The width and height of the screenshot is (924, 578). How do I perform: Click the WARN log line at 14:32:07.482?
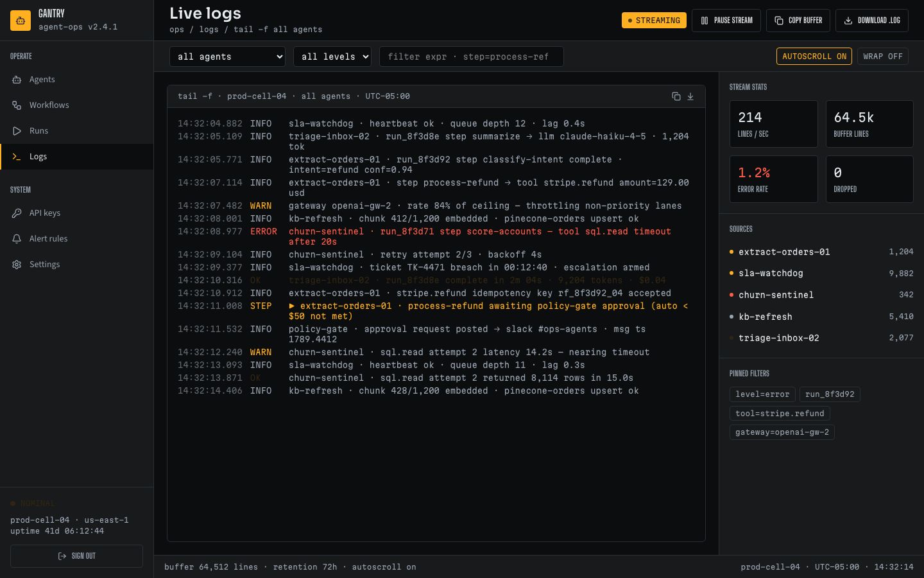pyautogui.click(x=436, y=206)
